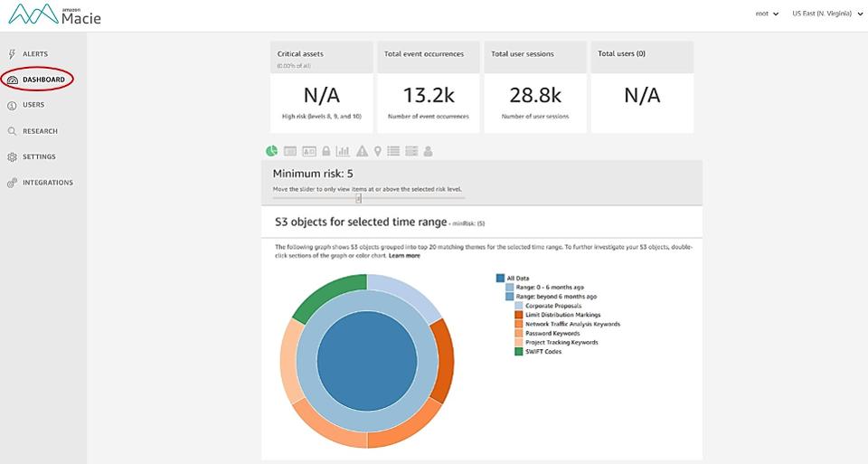This screenshot has height=464, width=868.
Task: Click the SWIFT Codes legend swatch
Action: 519,352
